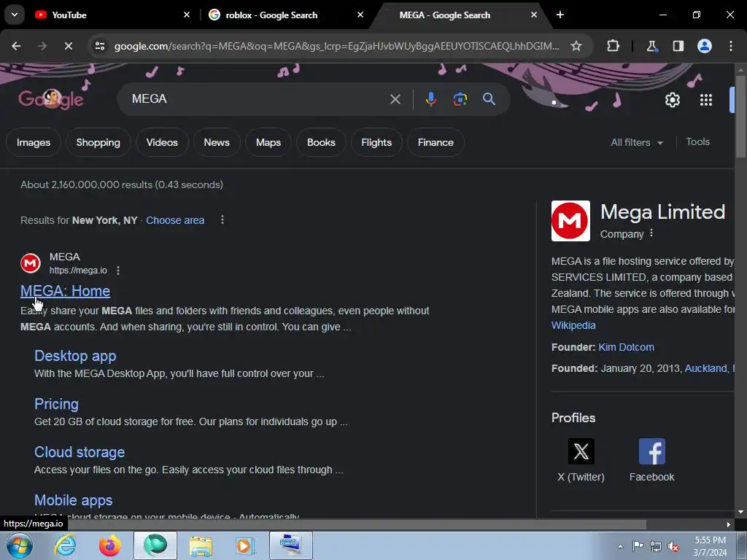This screenshot has height=560, width=747.
Task: Click the muted volume tray icon
Action: click(673, 547)
